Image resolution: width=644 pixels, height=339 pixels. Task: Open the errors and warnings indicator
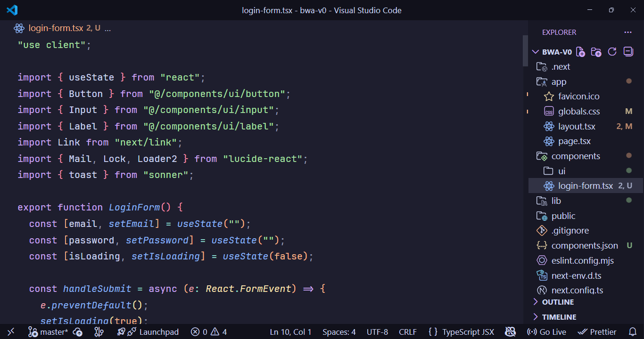(x=209, y=332)
